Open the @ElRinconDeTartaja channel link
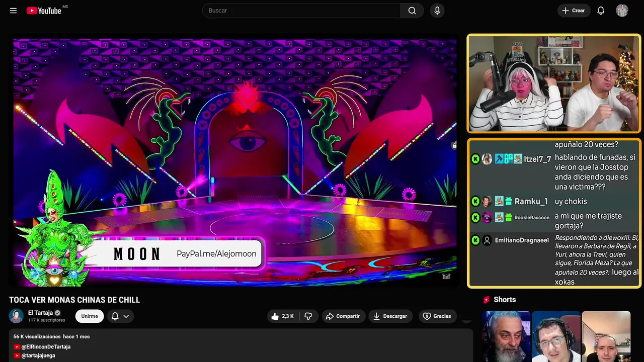The image size is (644, 362). click(46, 347)
